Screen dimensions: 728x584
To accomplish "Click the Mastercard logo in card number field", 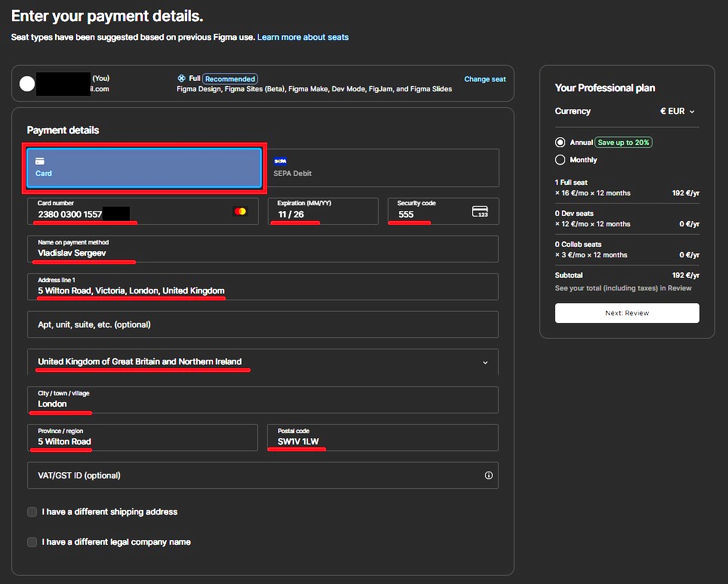I will (x=240, y=212).
